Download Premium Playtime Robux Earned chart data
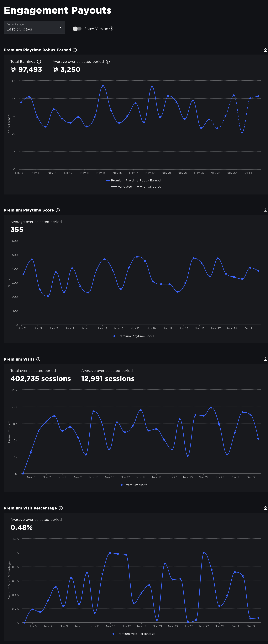 265,50
